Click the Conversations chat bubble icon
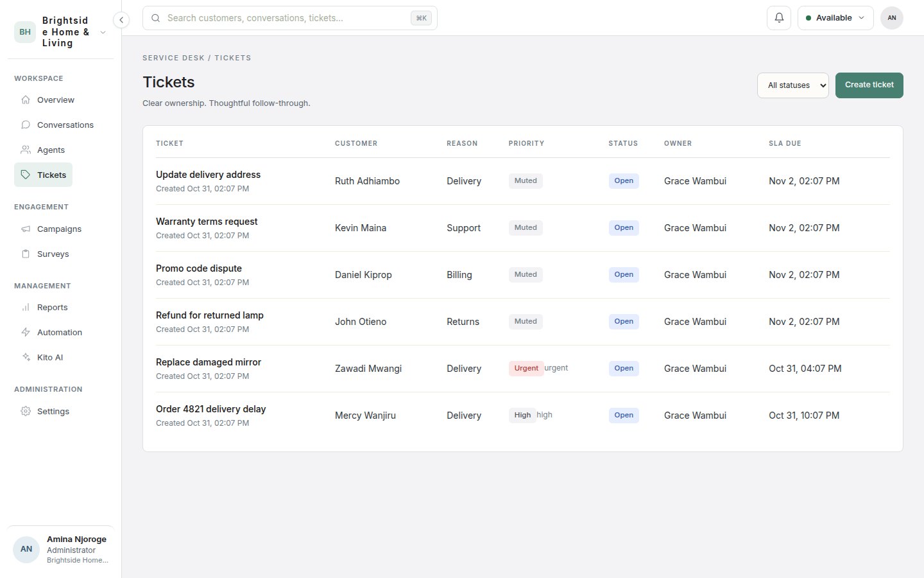The width and height of the screenshot is (924, 578). click(x=26, y=125)
